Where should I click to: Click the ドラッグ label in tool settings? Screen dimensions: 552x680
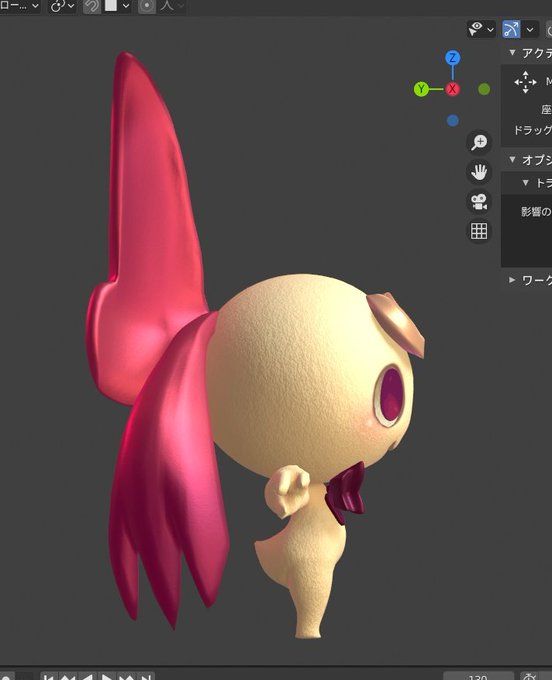click(532, 130)
